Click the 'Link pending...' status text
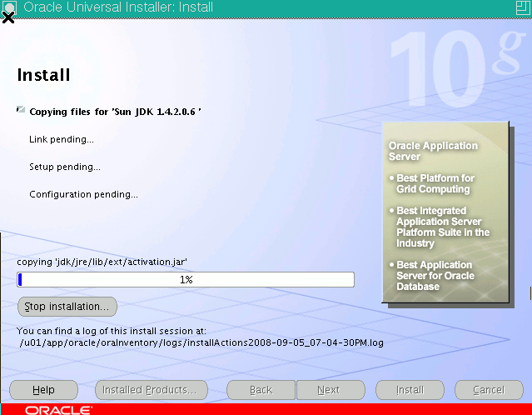 [62, 139]
